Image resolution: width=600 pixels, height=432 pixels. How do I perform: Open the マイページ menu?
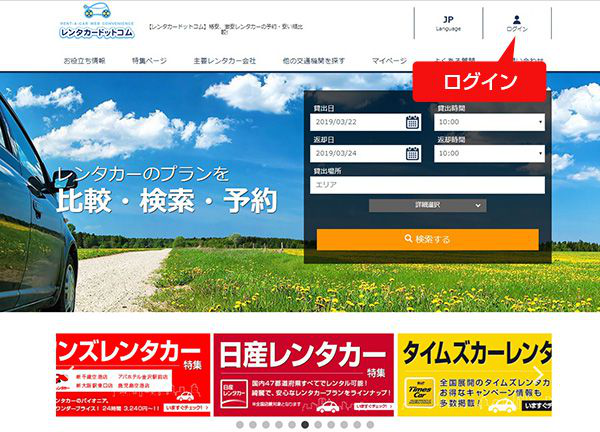389,60
